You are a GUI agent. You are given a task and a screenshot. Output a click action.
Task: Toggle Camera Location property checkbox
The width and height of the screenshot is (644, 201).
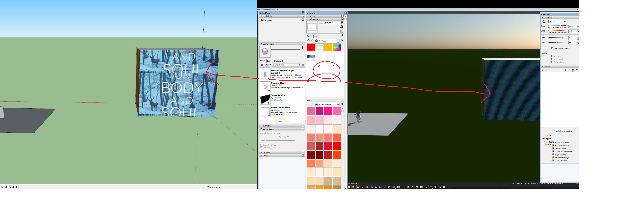(x=553, y=142)
